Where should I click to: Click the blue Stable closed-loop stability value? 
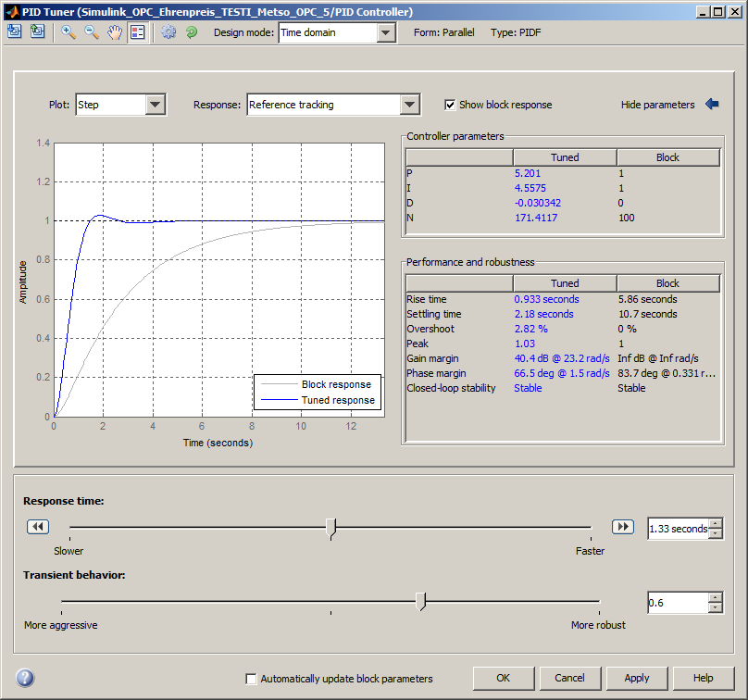528,388
